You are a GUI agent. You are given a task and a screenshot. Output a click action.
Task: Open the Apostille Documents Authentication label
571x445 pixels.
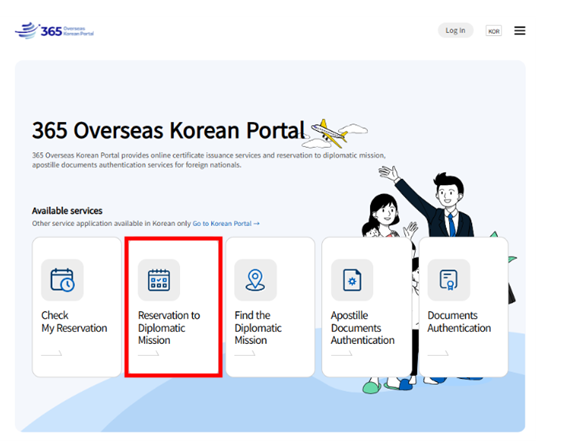362,328
